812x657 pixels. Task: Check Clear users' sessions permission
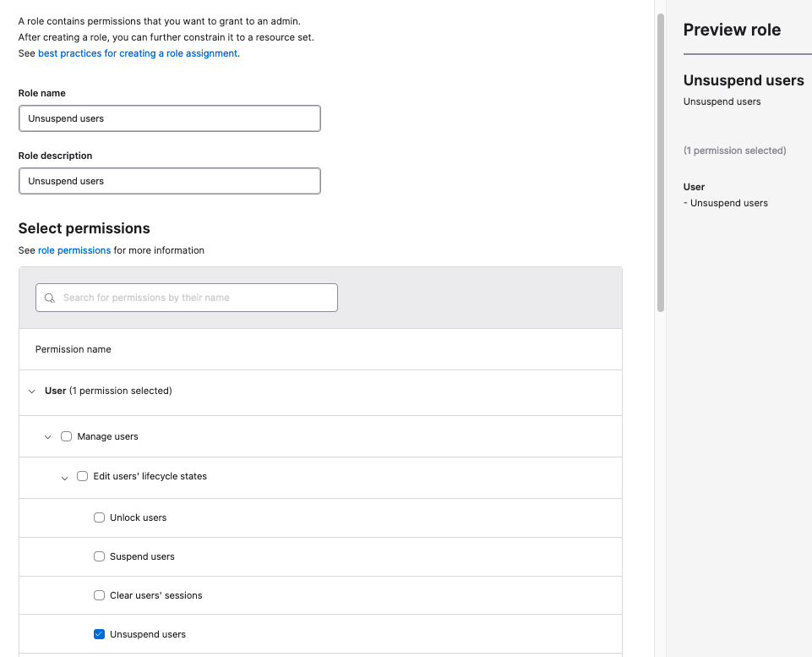point(99,595)
